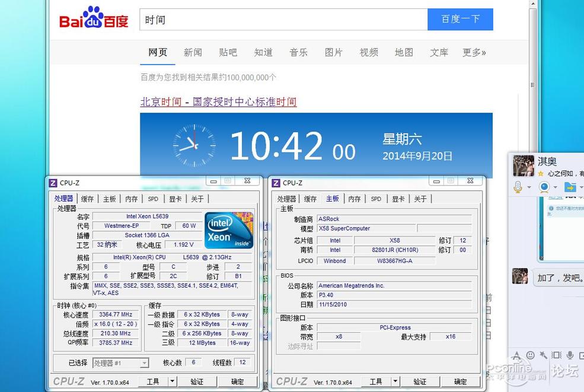Click the X58 SuperComputer model value

(366, 228)
